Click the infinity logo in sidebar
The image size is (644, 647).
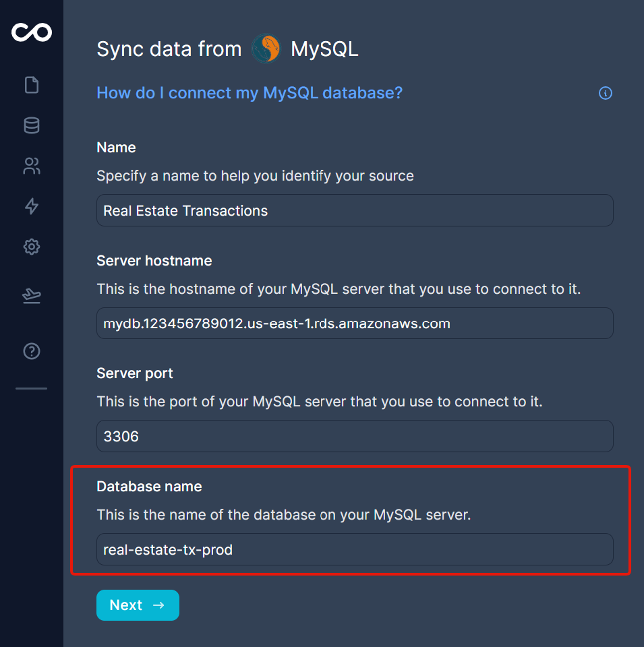[32, 32]
